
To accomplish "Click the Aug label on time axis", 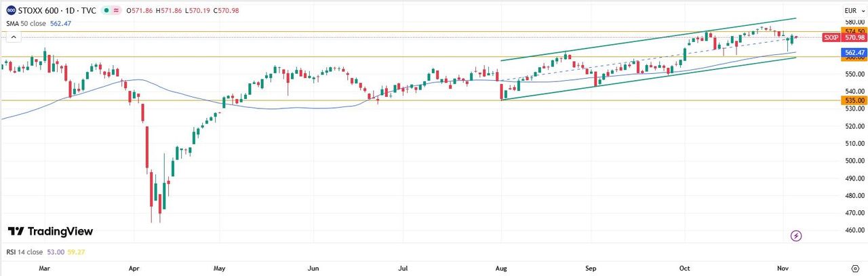I will (500, 268).
